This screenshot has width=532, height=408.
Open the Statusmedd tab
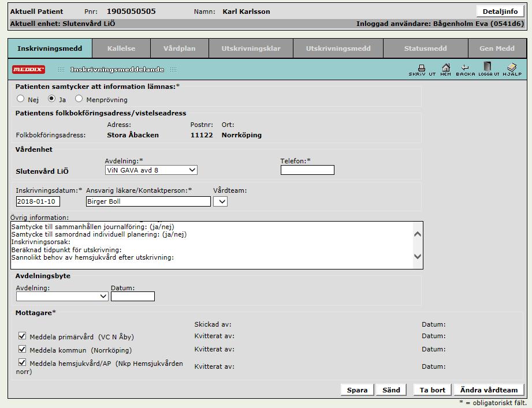[426, 48]
